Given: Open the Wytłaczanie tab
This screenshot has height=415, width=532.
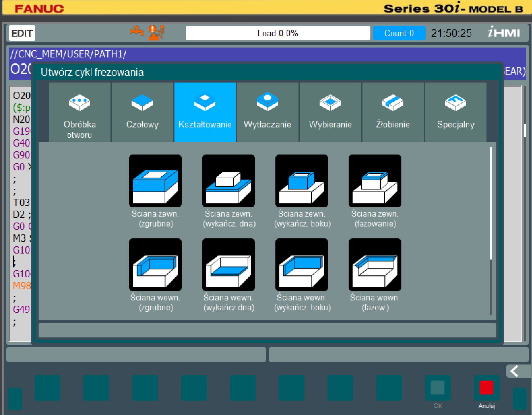Looking at the screenshot, I should pos(267,112).
